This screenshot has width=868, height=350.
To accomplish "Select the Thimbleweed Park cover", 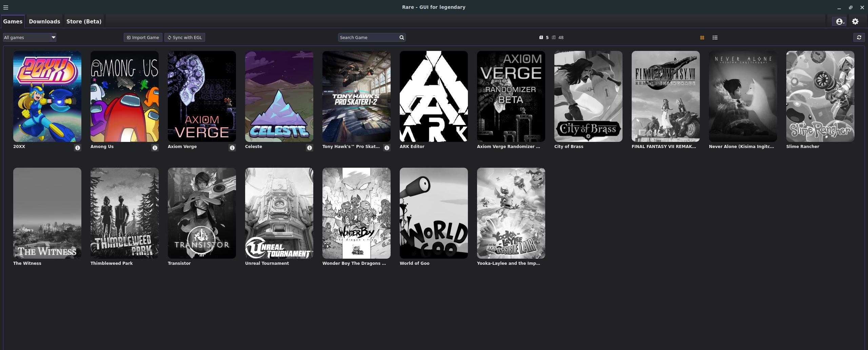I will pos(124,213).
